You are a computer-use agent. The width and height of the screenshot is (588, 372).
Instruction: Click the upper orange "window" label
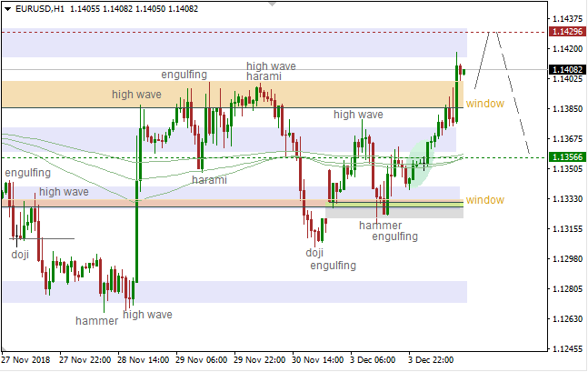coord(484,104)
